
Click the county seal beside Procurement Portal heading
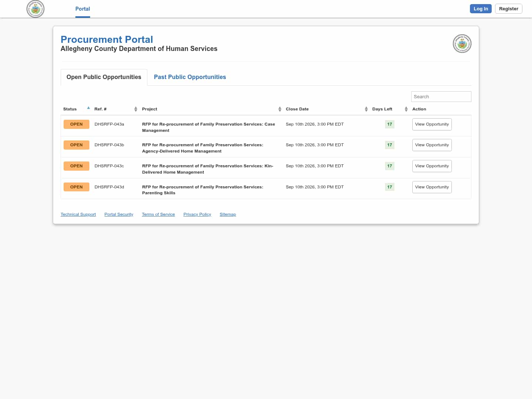point(462,44)
